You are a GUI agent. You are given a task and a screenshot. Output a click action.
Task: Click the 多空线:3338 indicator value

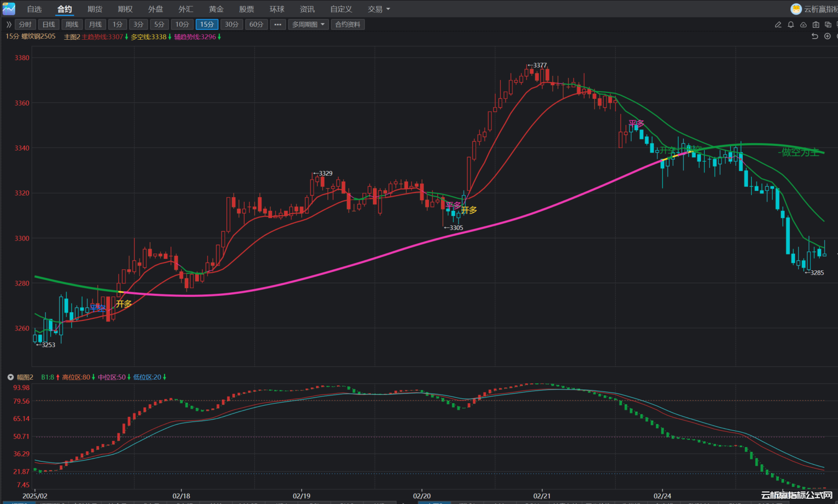(x=148, y=37)
